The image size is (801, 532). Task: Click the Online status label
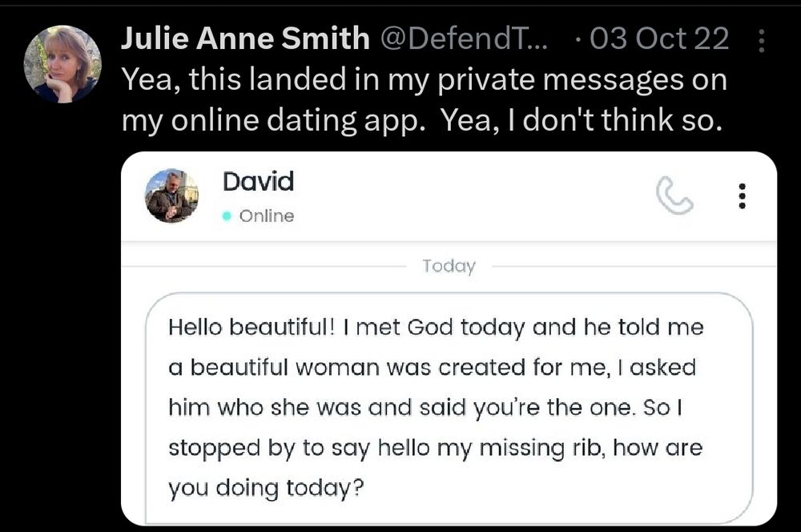click(266, 216)
